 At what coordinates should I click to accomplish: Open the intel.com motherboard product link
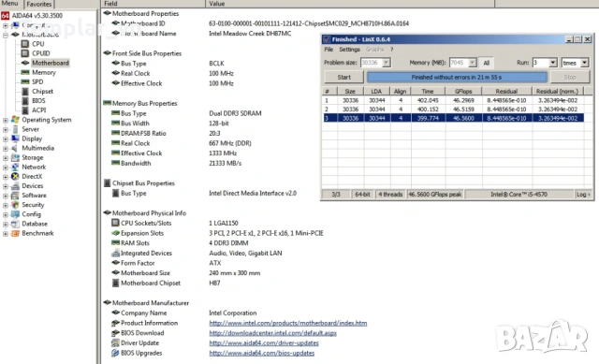pyautogui.click(x=288, y=323)
